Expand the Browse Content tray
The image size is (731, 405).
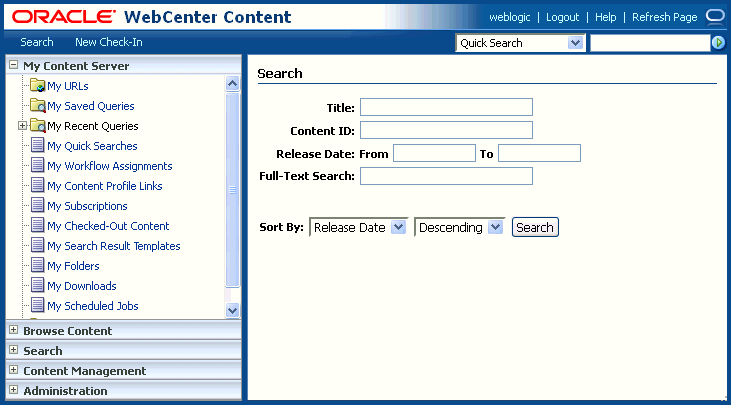[13, 330]
